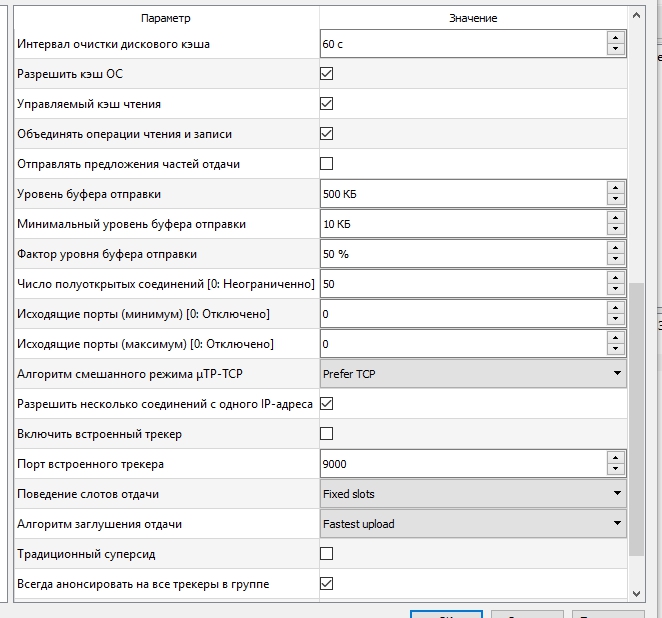This screenshot has width=662, height=618.
Task: Increase 'Исходящие порты (минимум)' value
Action: (x=616, y=308)
